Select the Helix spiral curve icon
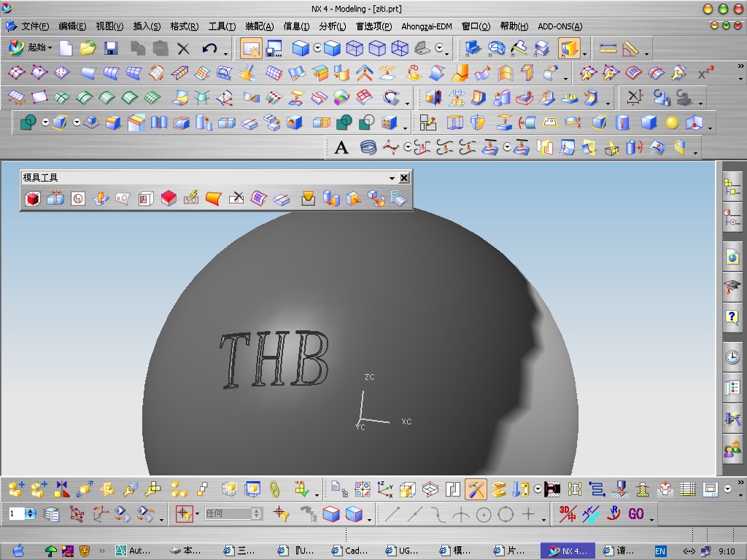Image resolution: width=747 pixels, height=560 pixels. pyautogui.click(x=368, y=147)
